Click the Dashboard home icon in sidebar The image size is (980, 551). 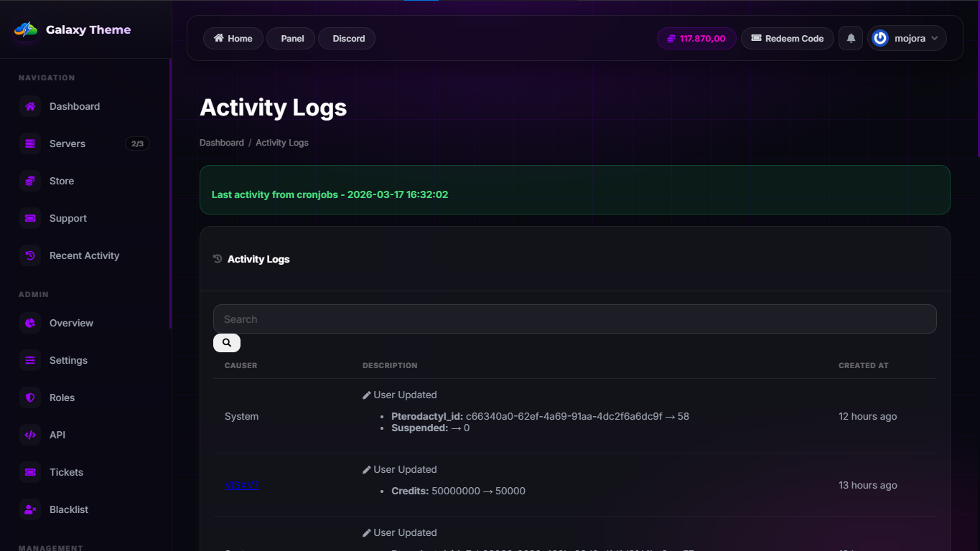(x=30, y=106)
